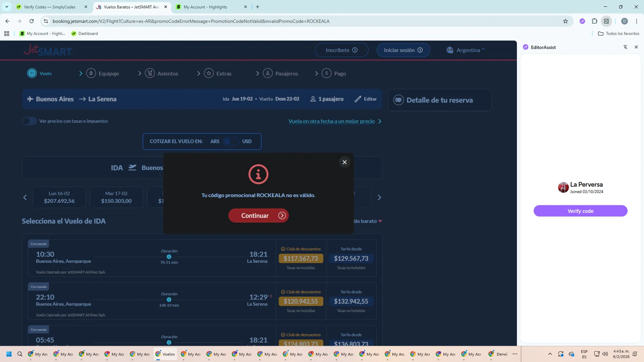Open taskbar overflow three-dots menu
This screenshot has height=362, width=644.
[x=515, y=354]
